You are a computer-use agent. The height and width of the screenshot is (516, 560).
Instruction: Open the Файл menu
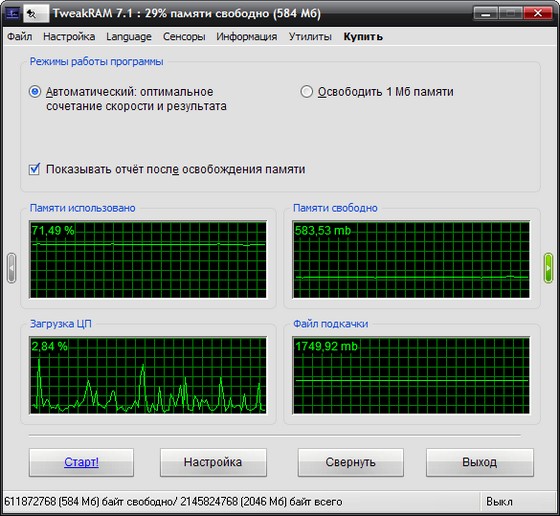(20, 36)
